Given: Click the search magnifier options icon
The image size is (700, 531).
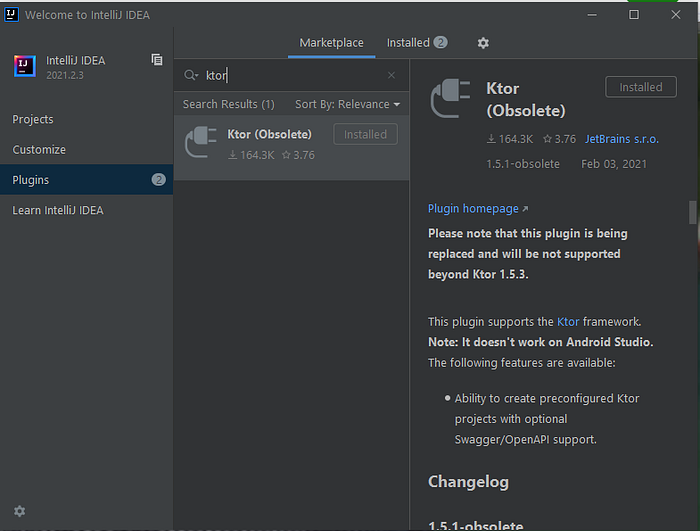Looking at the screenshot, I should pyautogui.click(x=191, y=75).
